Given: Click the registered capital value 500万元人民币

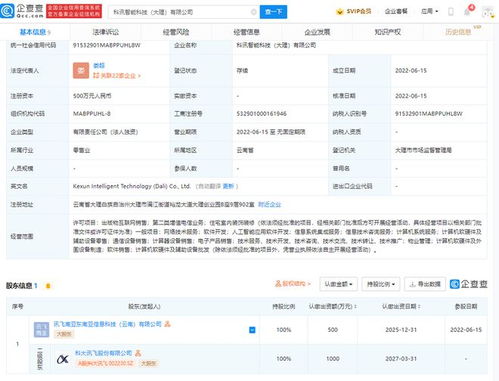Looking at the screenshot, I should pos(92,96).
